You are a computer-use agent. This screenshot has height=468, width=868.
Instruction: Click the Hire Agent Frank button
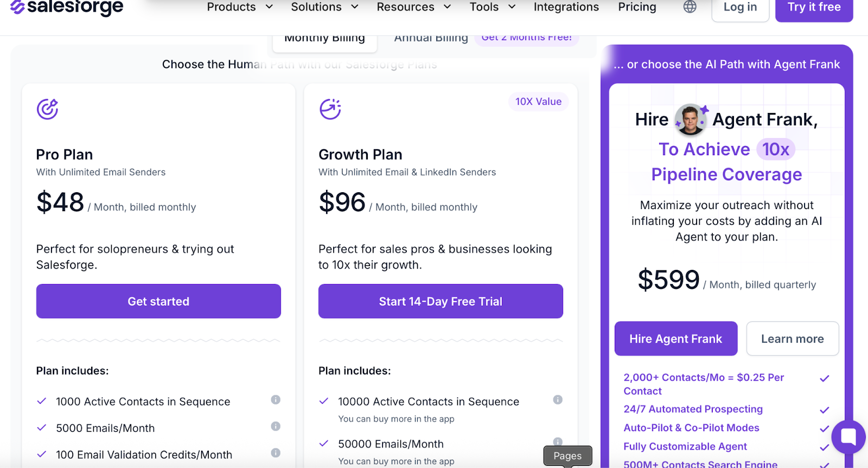point(675,338)
